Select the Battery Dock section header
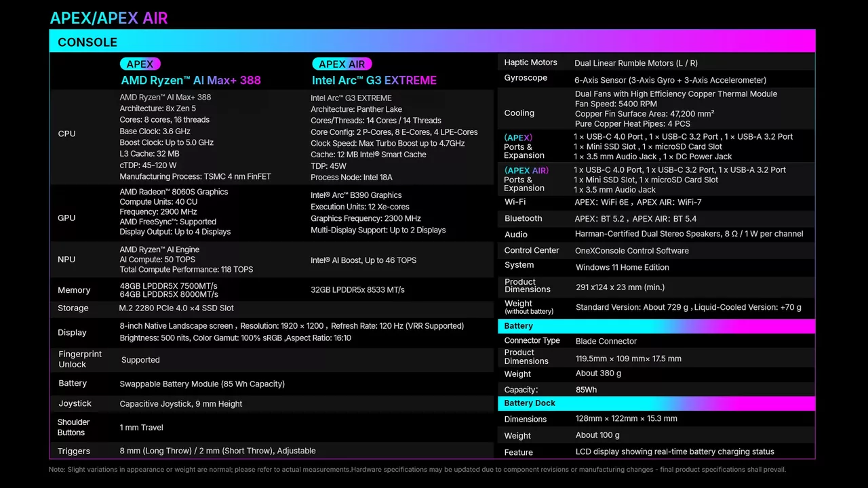The image size is (868, 488). 656,403
